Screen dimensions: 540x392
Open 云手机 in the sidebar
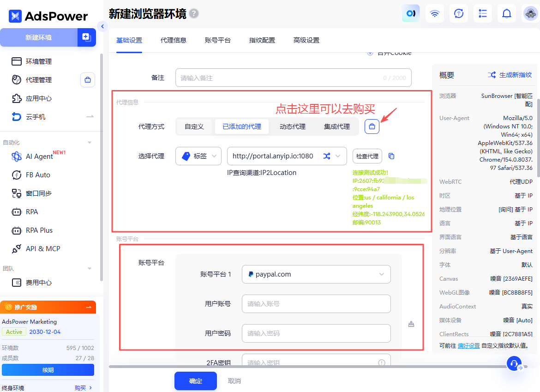tap(29, 117)
